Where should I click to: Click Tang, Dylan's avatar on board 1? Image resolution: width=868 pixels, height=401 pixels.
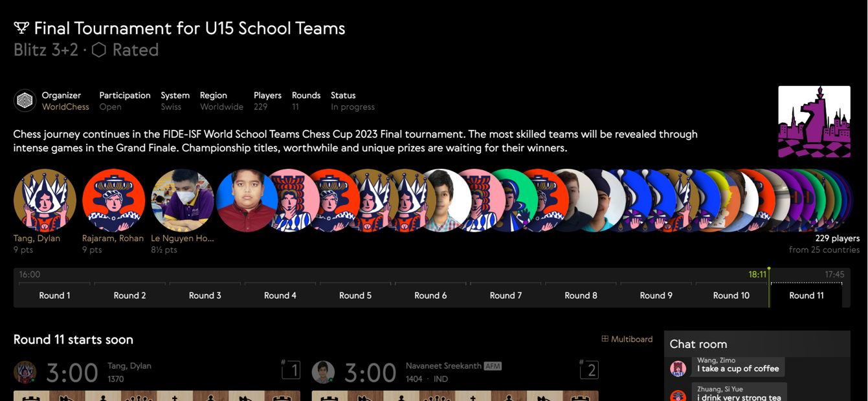25,372
